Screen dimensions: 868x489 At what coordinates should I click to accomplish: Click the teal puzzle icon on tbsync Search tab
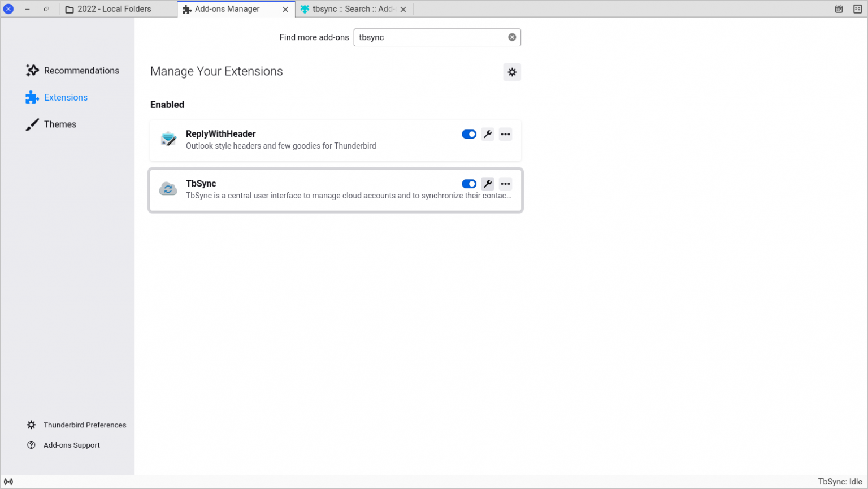(x=305, y=9)
